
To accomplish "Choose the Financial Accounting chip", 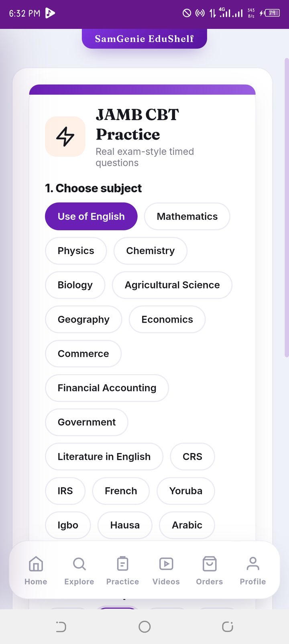I will (107, 388).
